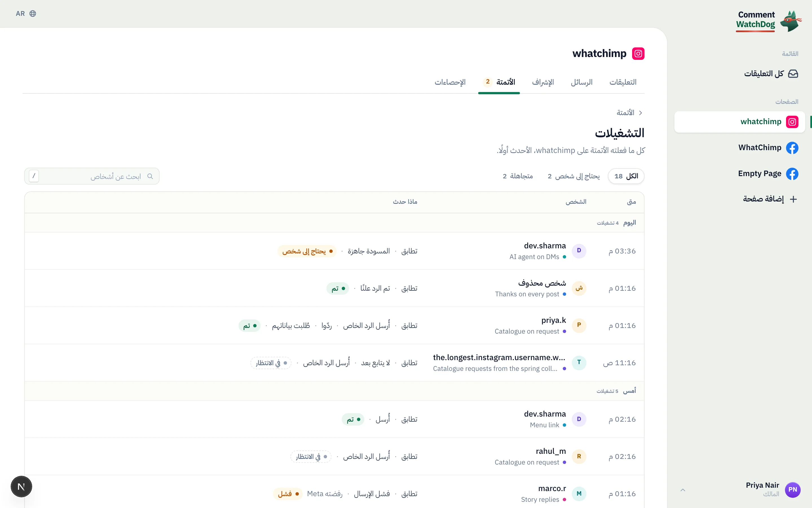Viewport: 812px width, 508px height.
Task: Click the فشل badge in marco.r row
Action: [288, 494]
